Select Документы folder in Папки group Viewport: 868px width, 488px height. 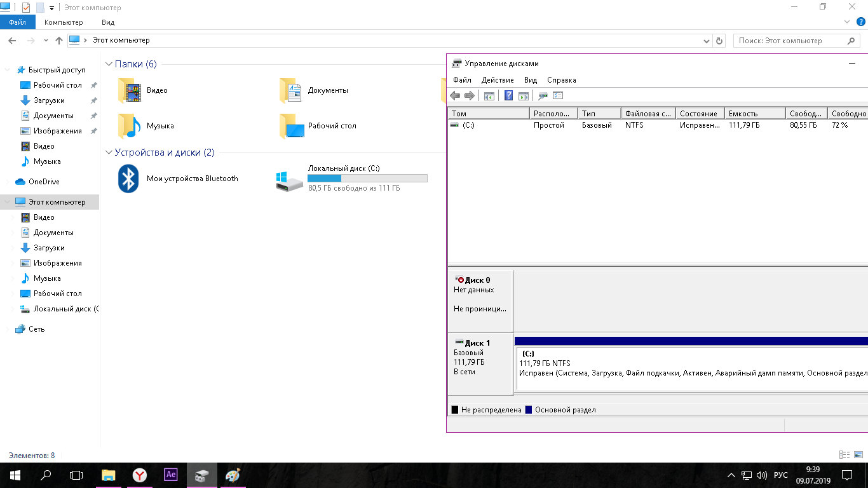tap(314, 90)
